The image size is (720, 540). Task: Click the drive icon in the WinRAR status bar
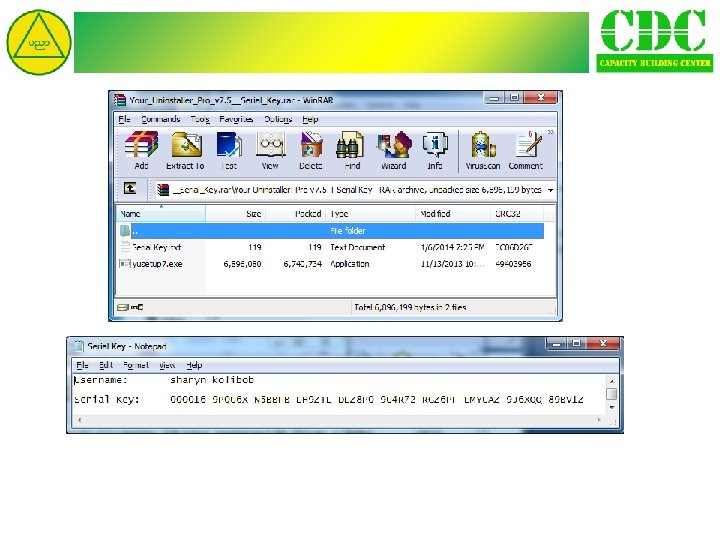coord(122,307)
